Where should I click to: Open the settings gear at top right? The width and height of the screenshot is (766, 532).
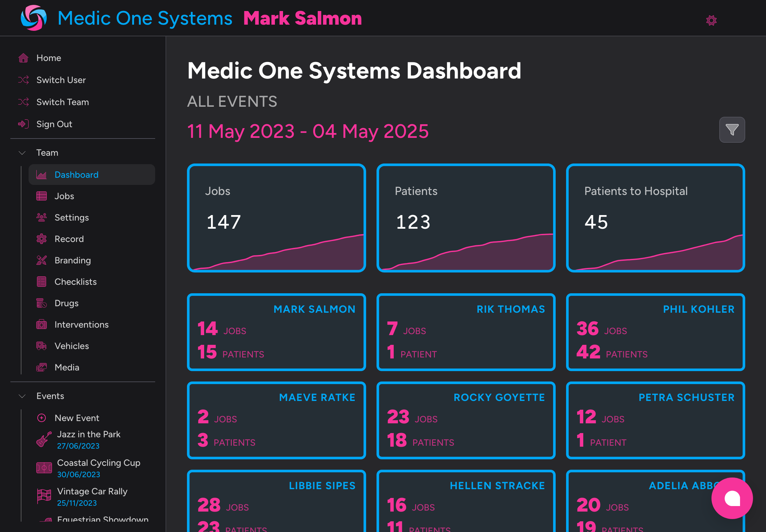point(711,20)
